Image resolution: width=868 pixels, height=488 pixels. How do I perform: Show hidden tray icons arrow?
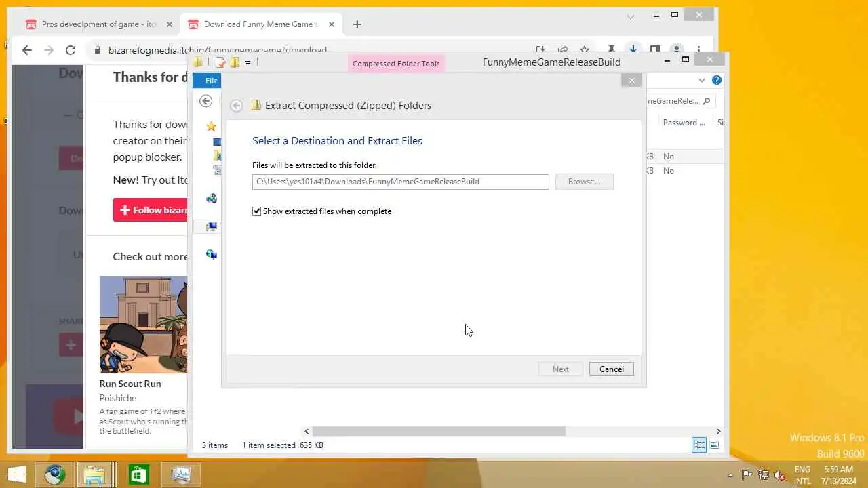(730, 475)
